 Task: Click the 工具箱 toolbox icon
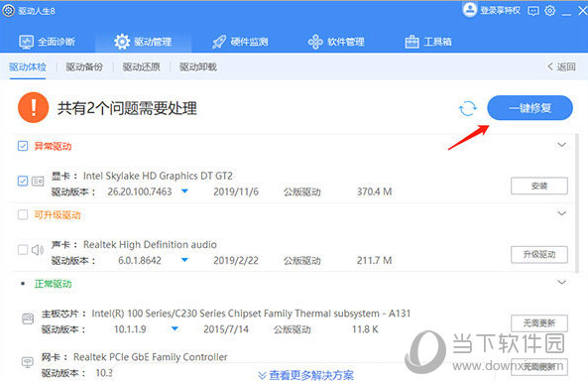click(412, 42)
